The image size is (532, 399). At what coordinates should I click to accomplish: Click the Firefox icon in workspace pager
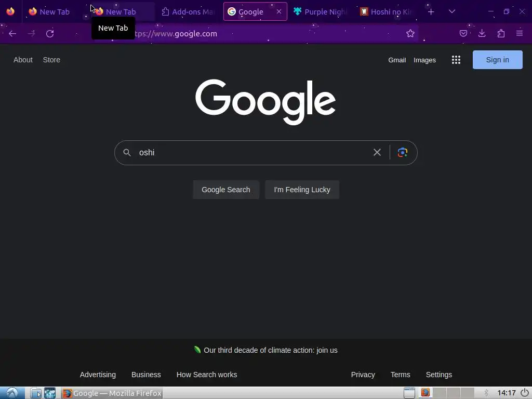(x=425, y=393)
